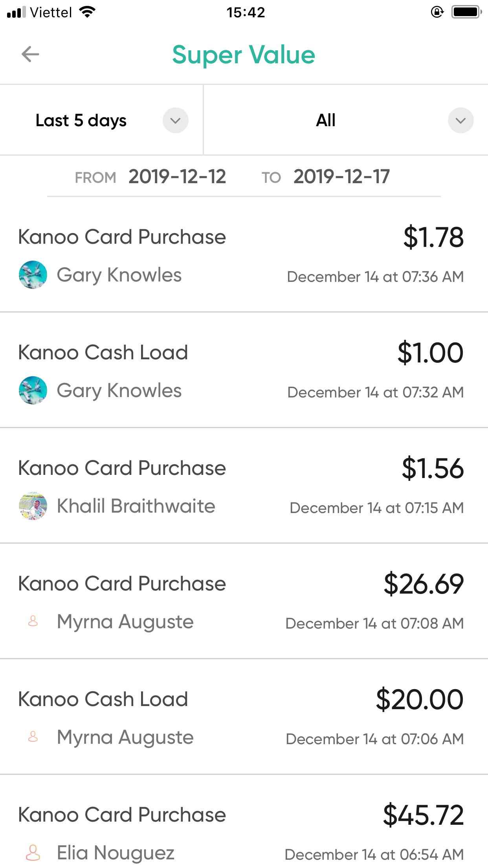488x868 pixels.
Task: Tap Myrna Auguste placeholder avatar on $20.00 load
Action: coord(33,737)
